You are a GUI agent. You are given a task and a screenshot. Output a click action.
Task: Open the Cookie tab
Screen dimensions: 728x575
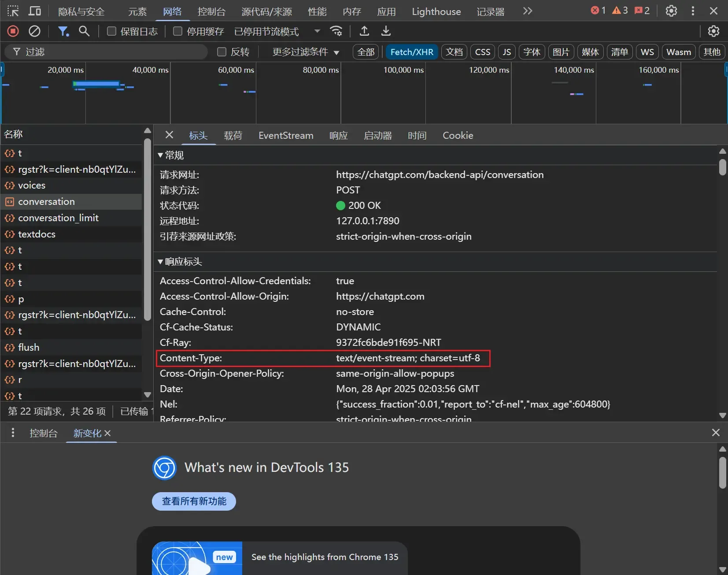(458, 135)
